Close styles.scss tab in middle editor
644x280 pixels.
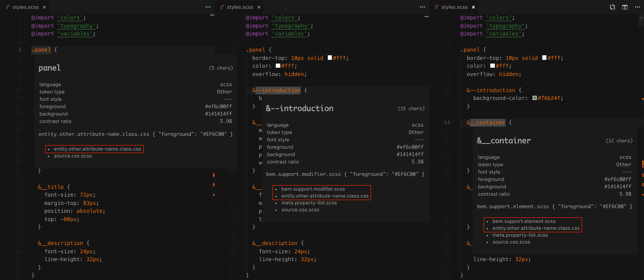coord(259,7)
